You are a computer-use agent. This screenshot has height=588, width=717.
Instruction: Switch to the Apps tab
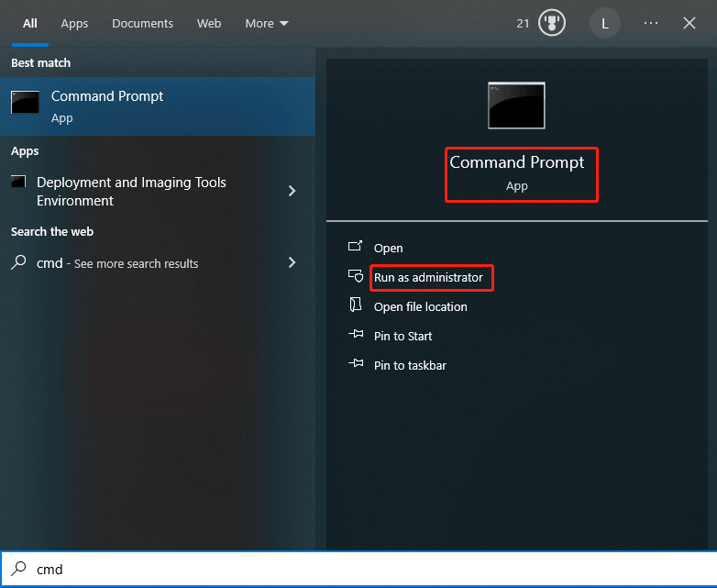74,23
